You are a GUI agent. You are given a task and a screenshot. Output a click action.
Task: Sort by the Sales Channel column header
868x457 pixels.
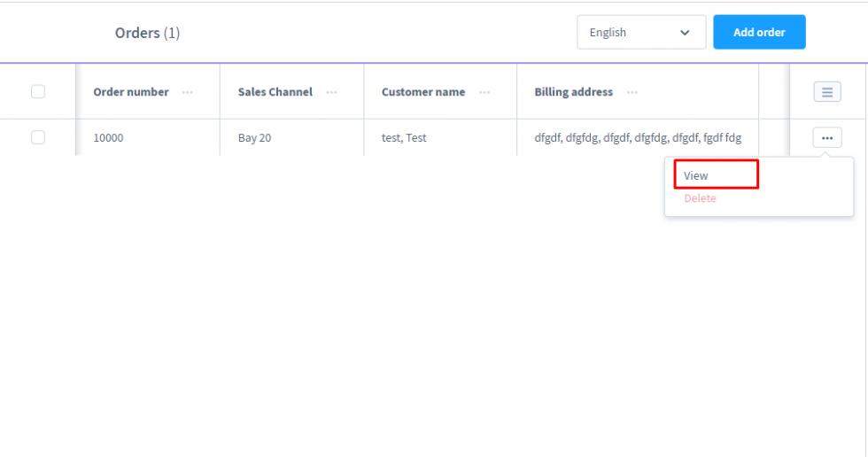click(x=275, y=92)
